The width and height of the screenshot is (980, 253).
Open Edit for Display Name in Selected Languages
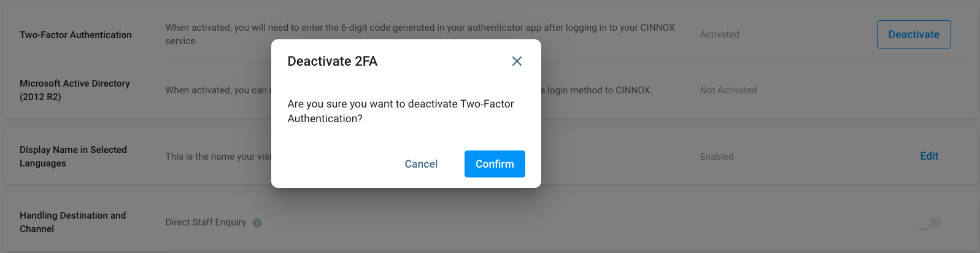tap(929, 156)
